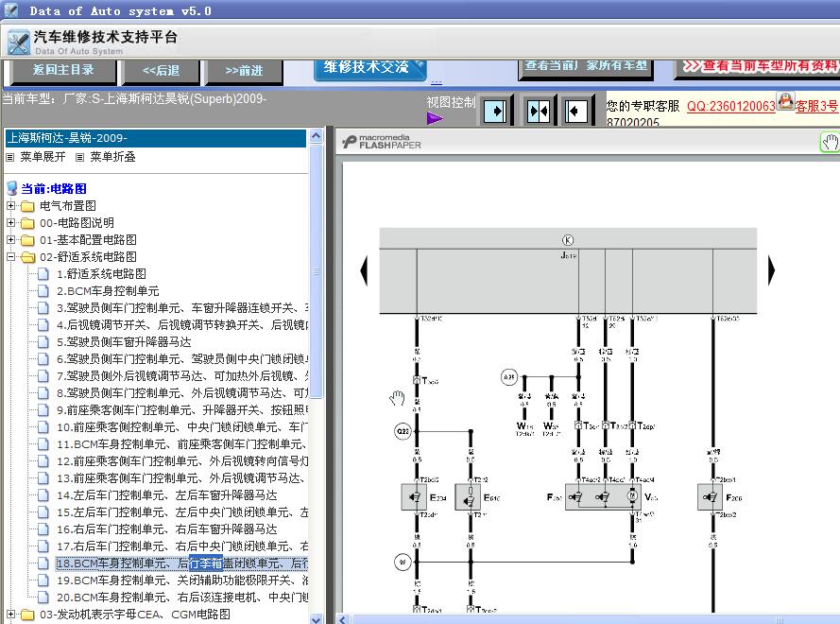Click purple arrow under 视图控制

pos(435,118)
